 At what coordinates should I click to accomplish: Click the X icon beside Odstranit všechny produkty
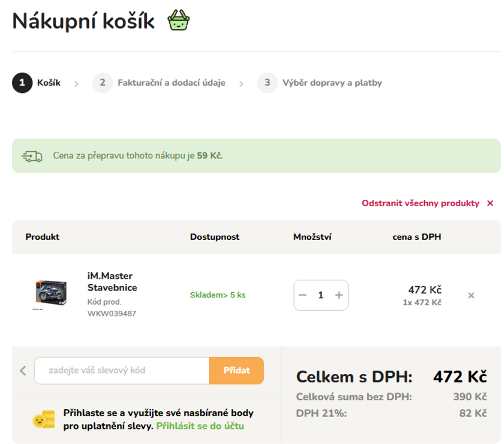(490, 203)
